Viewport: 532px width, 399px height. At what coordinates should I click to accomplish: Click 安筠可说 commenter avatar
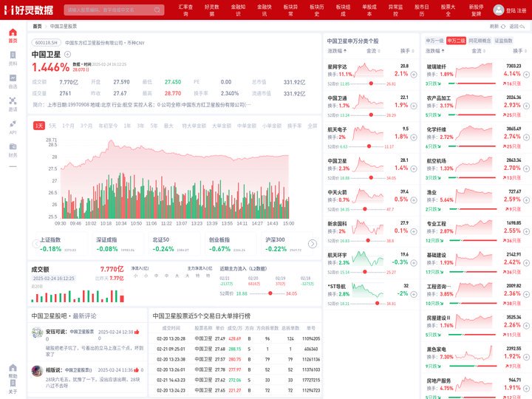pyautogui.click(x=38, y=332)
